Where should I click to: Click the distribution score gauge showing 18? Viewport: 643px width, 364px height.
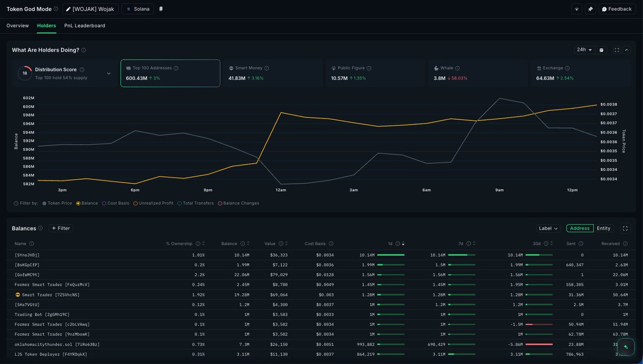25,73
